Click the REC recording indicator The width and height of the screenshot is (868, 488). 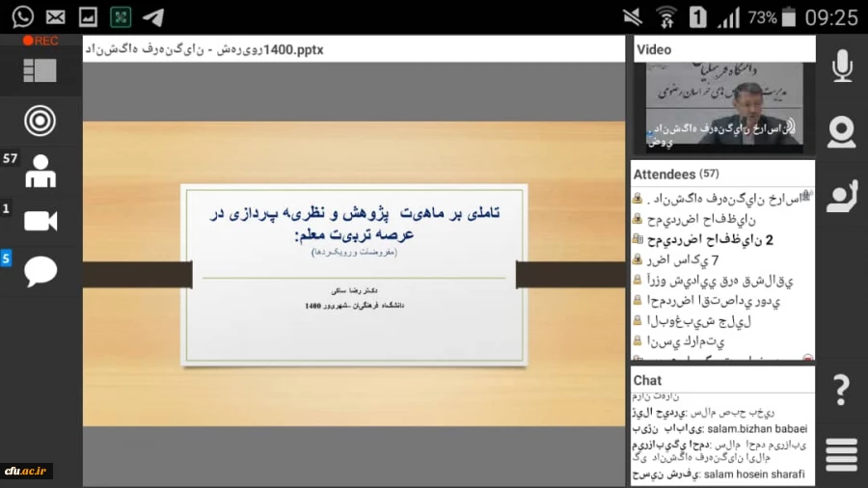41,41
